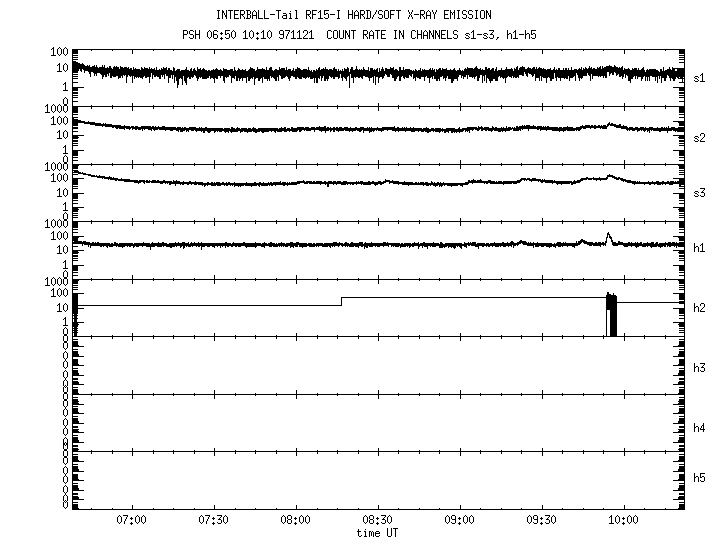
Task: Click the s3 channel label
Action: pos(700,192)
